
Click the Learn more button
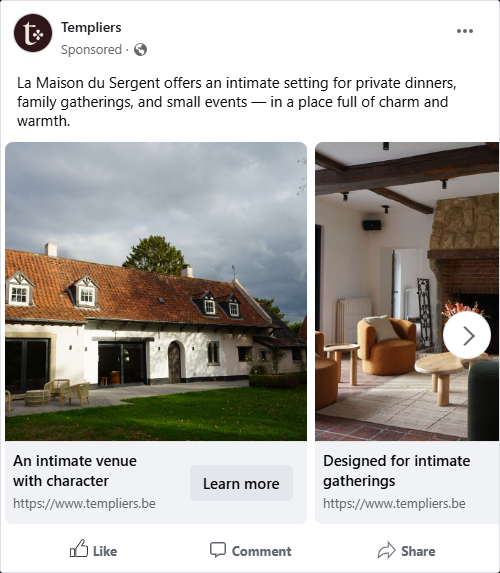[241, 483]
